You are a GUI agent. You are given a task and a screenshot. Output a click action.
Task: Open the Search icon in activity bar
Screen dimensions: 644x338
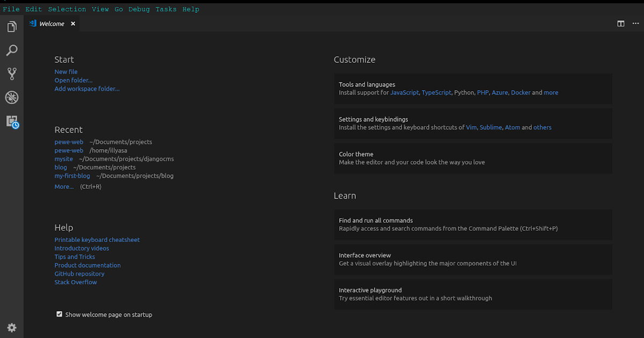(12, 50)
